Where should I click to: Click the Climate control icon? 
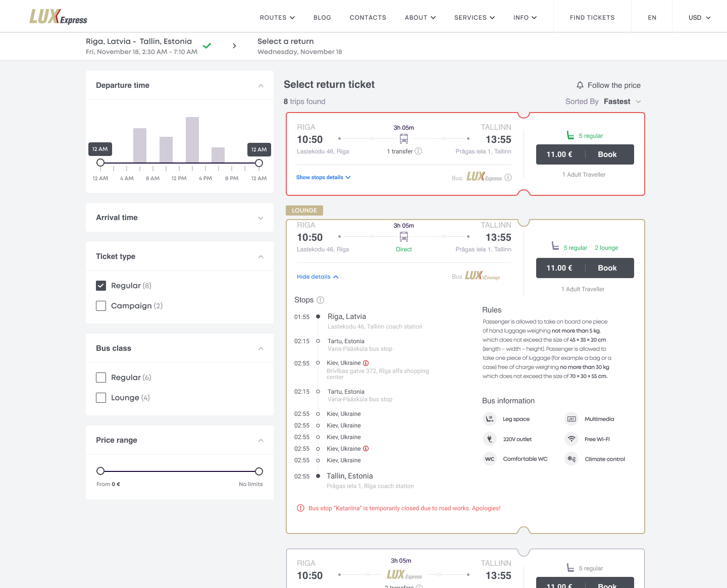click(x=572, y=459)
